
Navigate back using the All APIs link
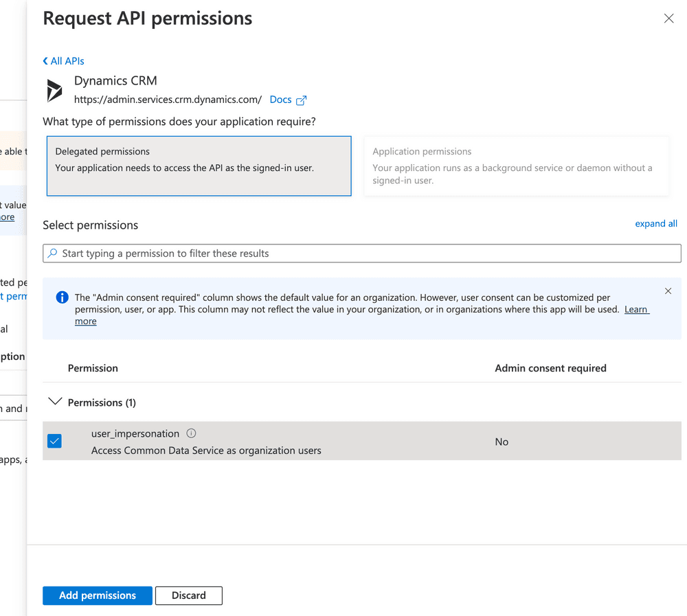coord(67,60)
